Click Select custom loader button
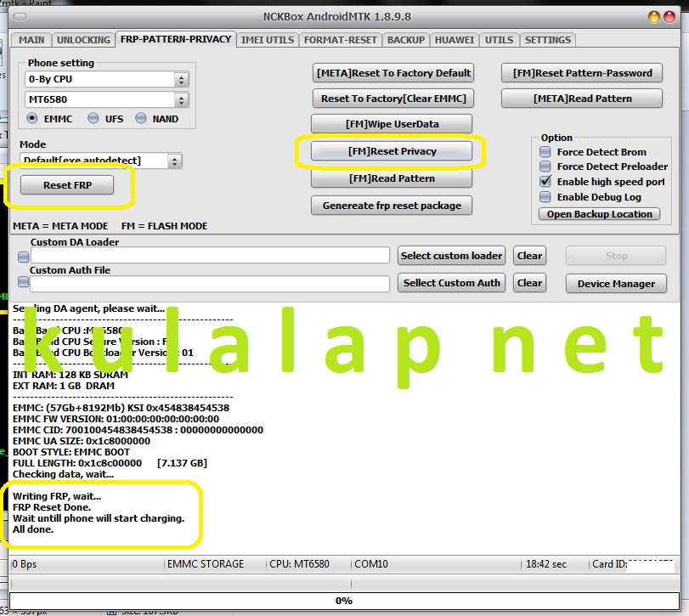This screenshot has width=689, height=616. [451, 256]
